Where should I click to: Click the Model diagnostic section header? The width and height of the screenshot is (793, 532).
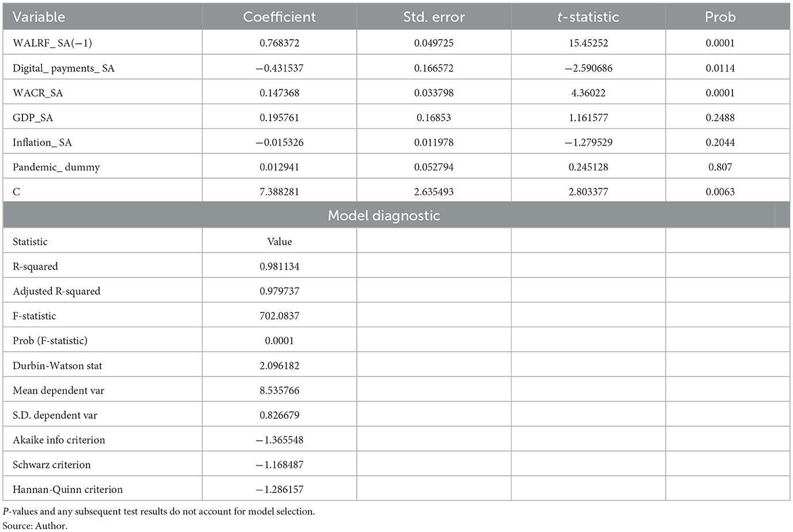[384, 216]
